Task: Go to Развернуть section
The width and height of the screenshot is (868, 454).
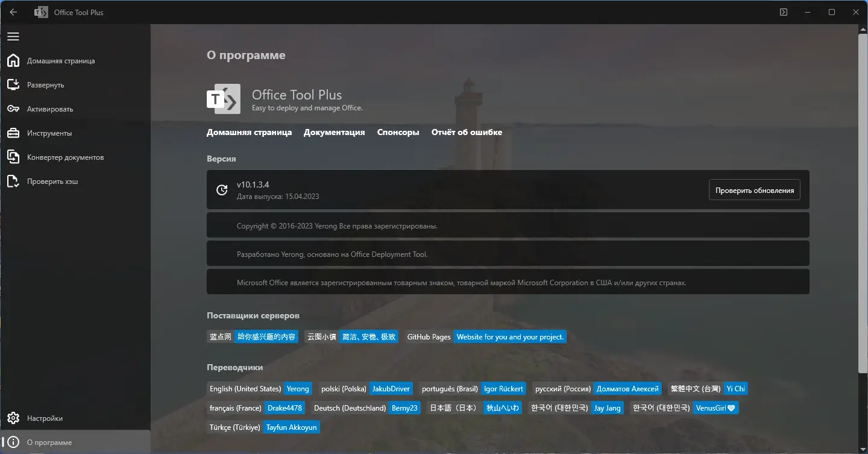Action: point(75,85)
